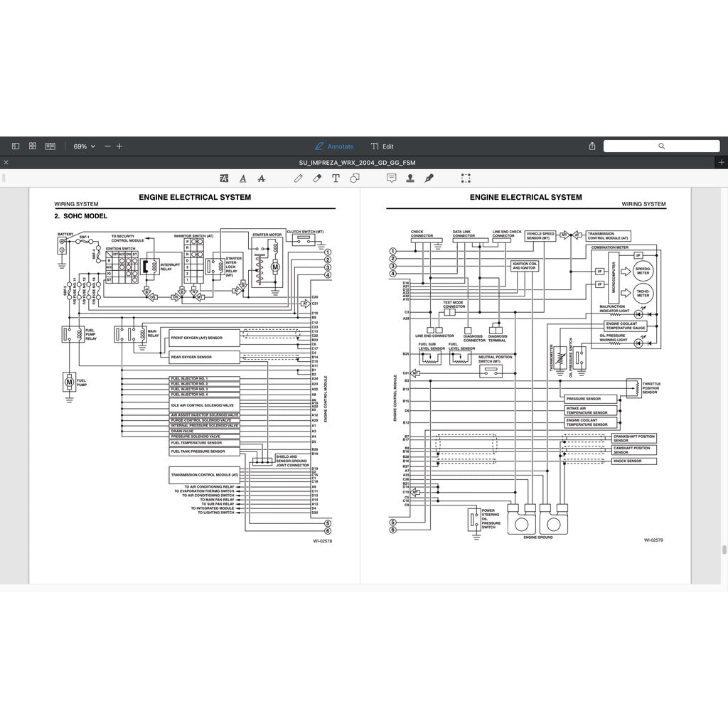Choose the rectangular selection tool
This screenshot has width=728, height=728.
pyautogui.click(x=466, y=178)
